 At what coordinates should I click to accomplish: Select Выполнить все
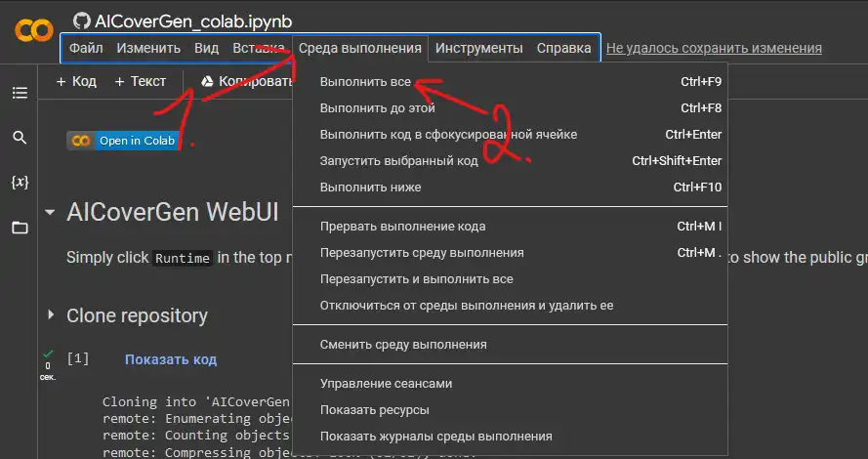[x=510, y=82]
